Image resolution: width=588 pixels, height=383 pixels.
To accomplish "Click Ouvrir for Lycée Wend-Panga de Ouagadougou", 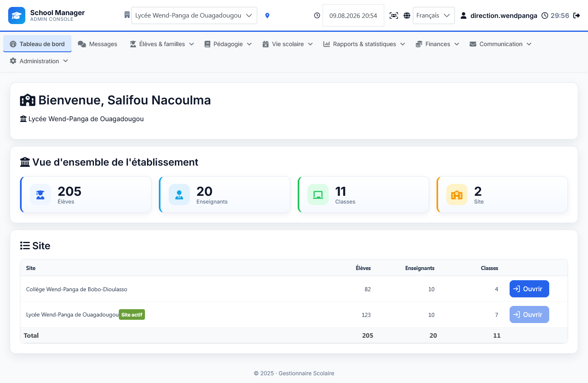I will click(529, 314).
